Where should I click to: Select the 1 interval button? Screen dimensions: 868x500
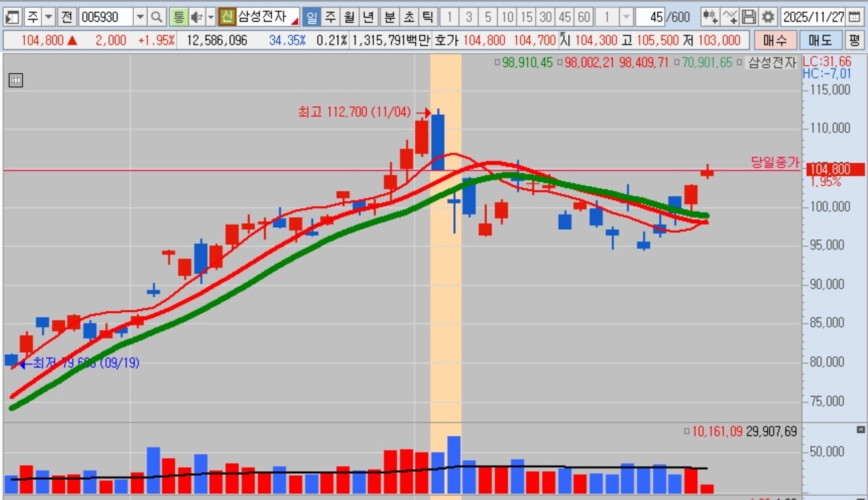(x=450, y=17)
